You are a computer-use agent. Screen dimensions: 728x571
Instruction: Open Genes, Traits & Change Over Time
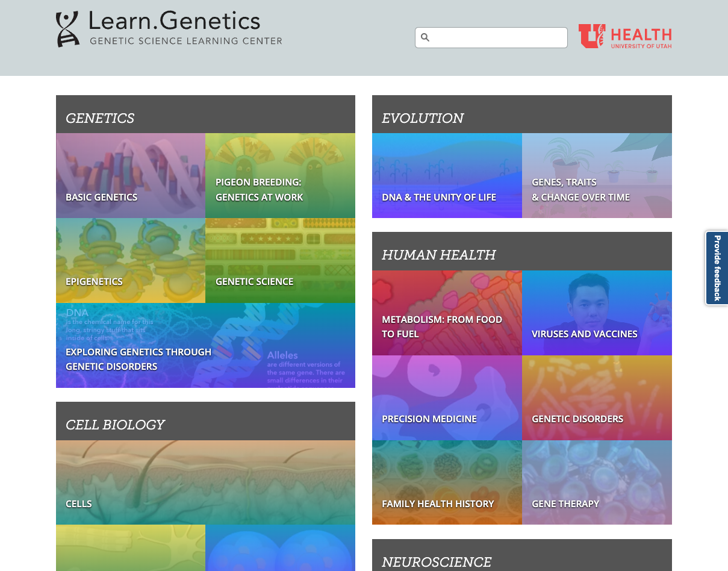pos(597,175)
